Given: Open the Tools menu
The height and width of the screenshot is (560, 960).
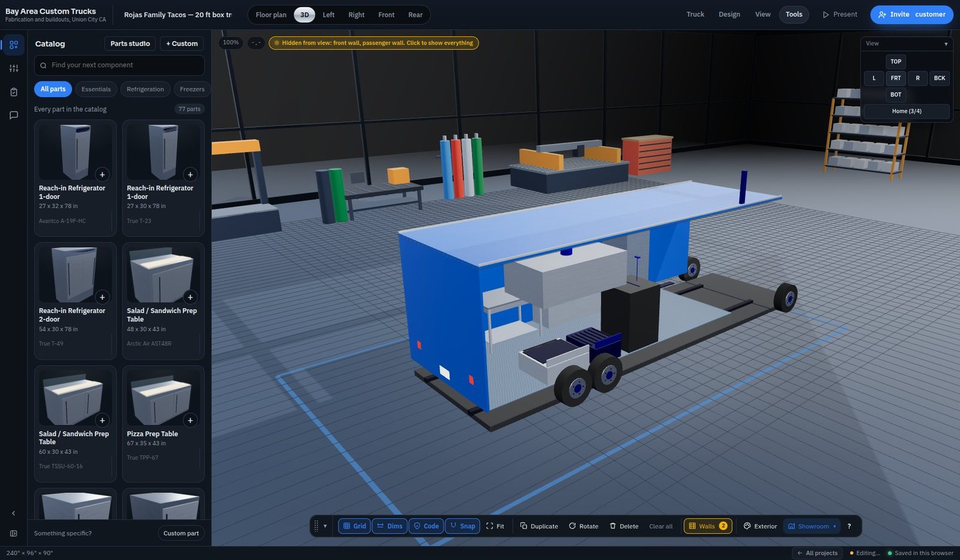Looking at the screenshot, I should pyautogui.click(x=794, y=14).
